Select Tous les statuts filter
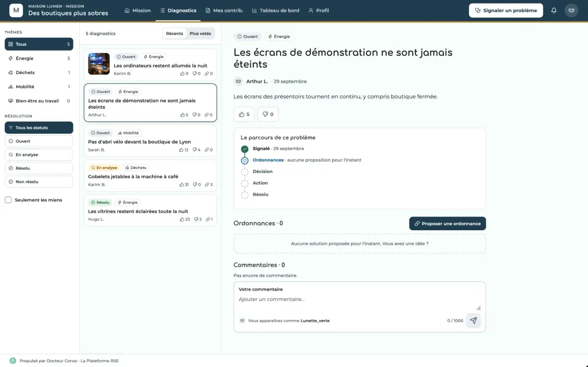The width and height of the screenshot is (588, 367). [39, 128]
